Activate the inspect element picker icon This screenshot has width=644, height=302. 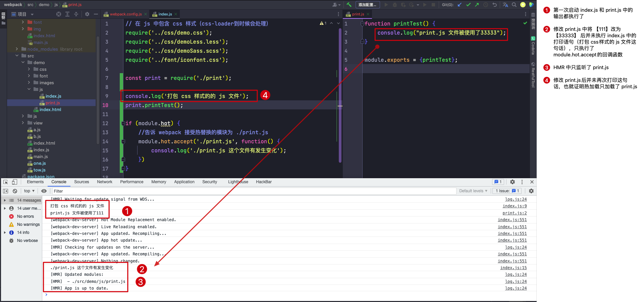point(6,182)
